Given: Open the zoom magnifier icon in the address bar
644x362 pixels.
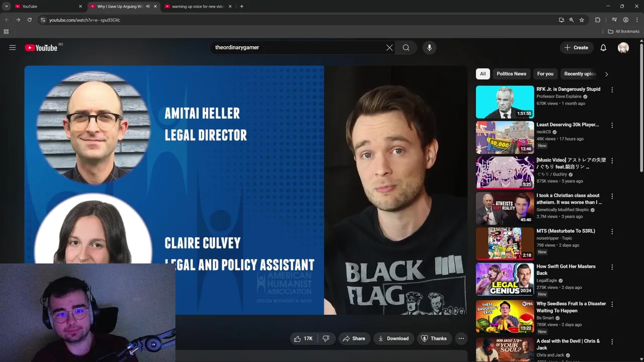Looking at the screenshot, I should click(x=572, y=20).
